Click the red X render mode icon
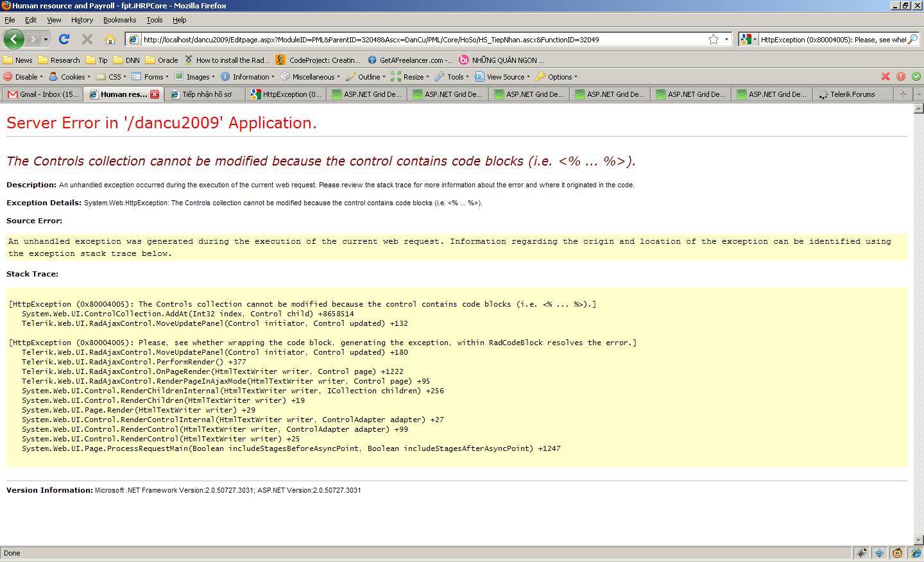This screenshot has height=562, width=924. coord(886,76)
